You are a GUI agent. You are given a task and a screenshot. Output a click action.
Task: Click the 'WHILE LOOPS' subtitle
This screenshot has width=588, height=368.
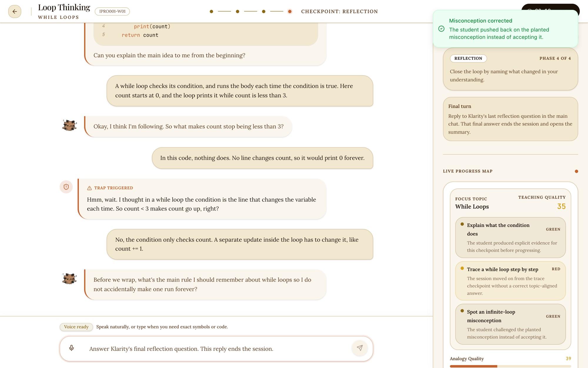pos(59,17)
